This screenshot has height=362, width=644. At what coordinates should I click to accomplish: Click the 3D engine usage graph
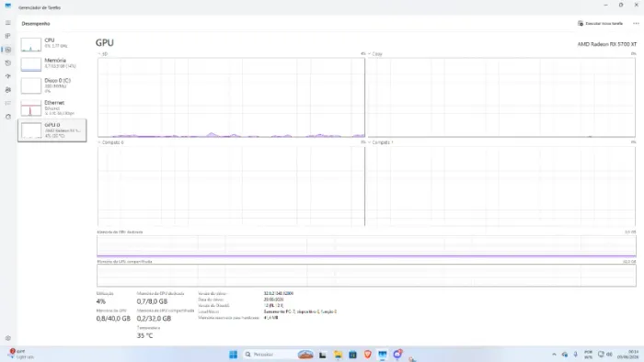coord(231,97)
